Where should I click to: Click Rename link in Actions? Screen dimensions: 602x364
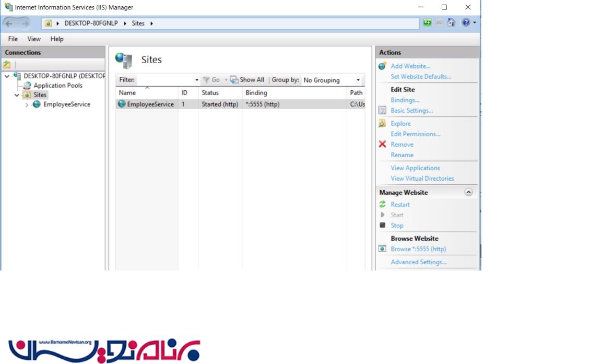click(x=402, y=155)
